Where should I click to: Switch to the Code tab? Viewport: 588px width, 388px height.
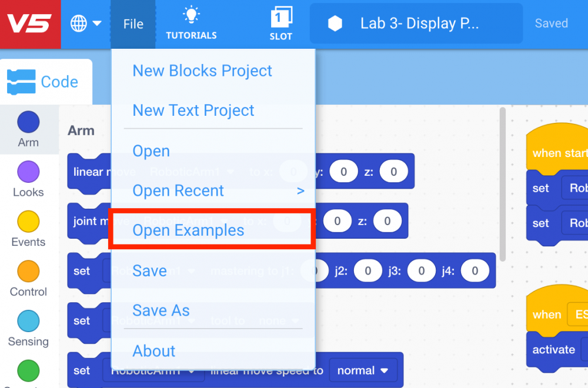(46, 82)
